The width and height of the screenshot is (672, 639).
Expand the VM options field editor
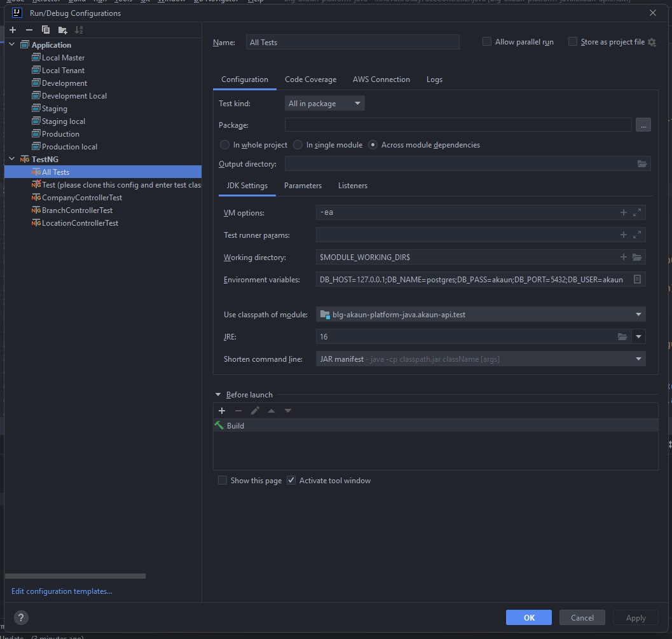point(637,213)
